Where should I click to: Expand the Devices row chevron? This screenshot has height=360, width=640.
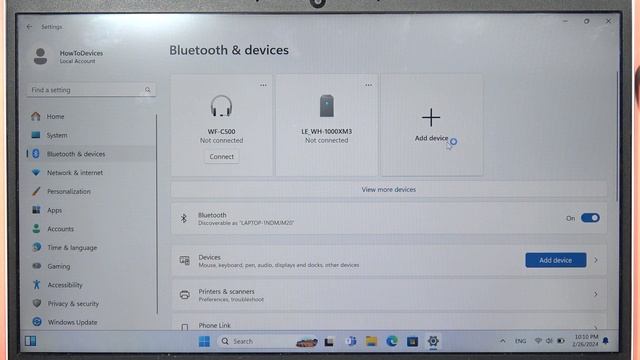pyautogui.click(x=596, y=260)
